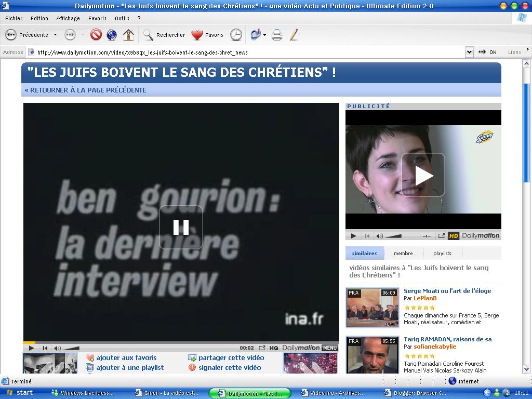Toggle HD on ad player
Screen dimensions: 532x399
454,236
